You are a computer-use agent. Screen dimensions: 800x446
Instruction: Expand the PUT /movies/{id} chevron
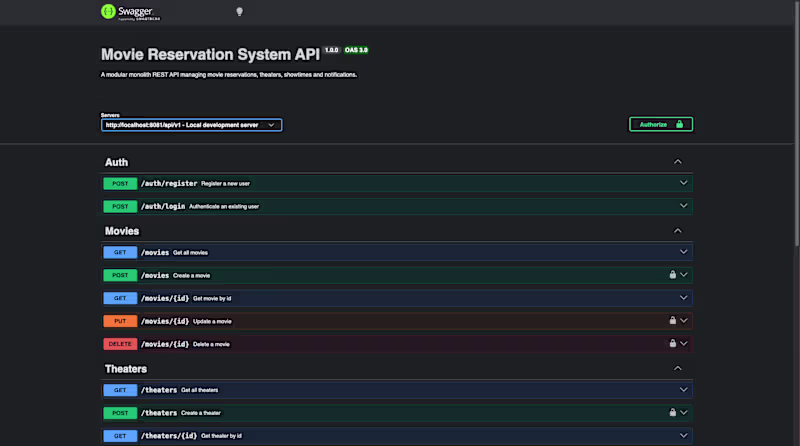coord(684,320)
